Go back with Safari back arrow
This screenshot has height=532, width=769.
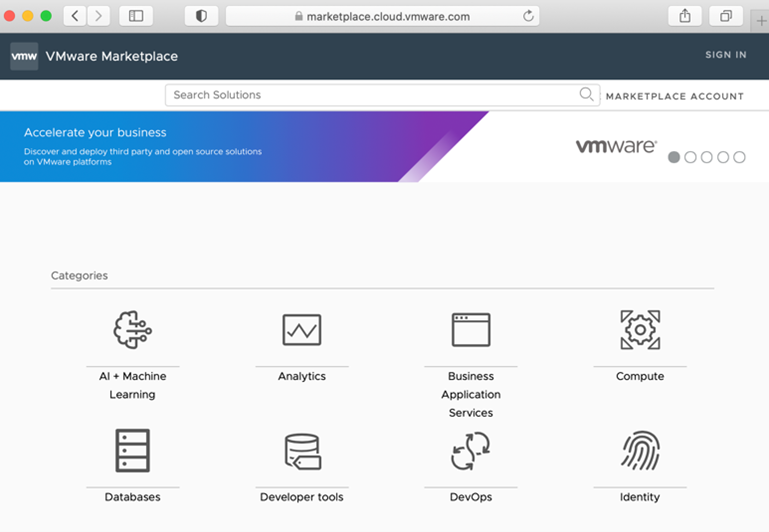(75, 16)
